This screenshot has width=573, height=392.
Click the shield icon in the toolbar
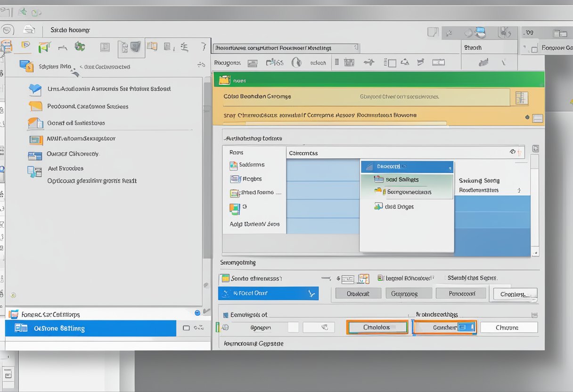pos(134,48)
